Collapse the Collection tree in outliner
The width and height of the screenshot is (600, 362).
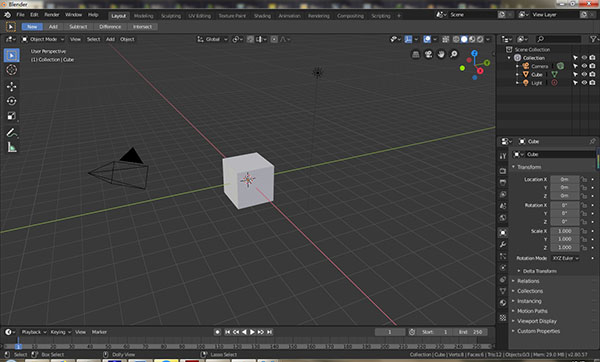pyautogui.click(x=509, y=58)
